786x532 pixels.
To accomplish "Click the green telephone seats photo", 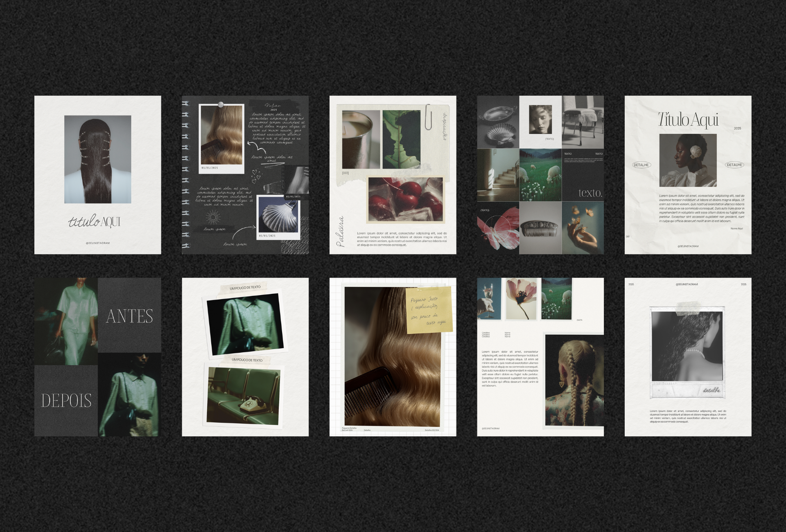I will [x=244, y=395].
